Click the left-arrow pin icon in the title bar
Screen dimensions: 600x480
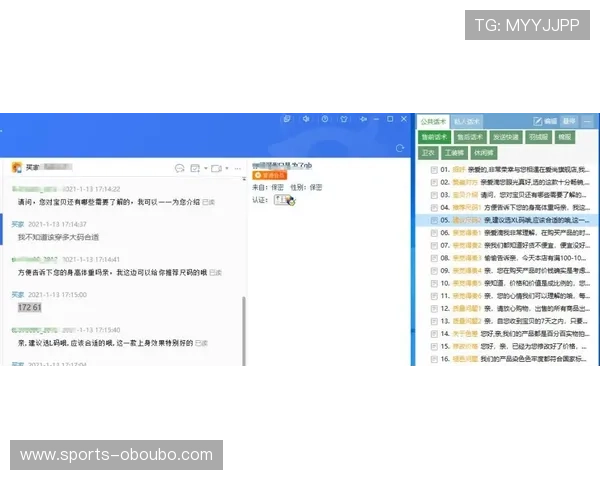tap(363, 119)
